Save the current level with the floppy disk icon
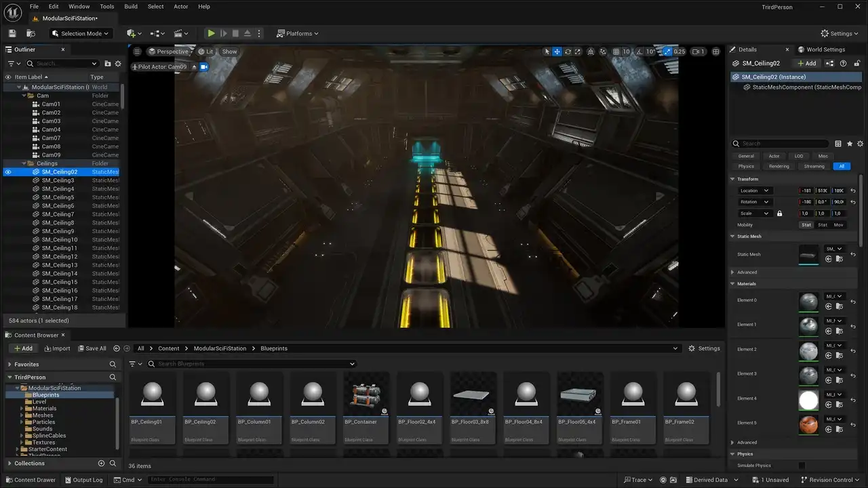868x488 pixels. pos(12,33)
